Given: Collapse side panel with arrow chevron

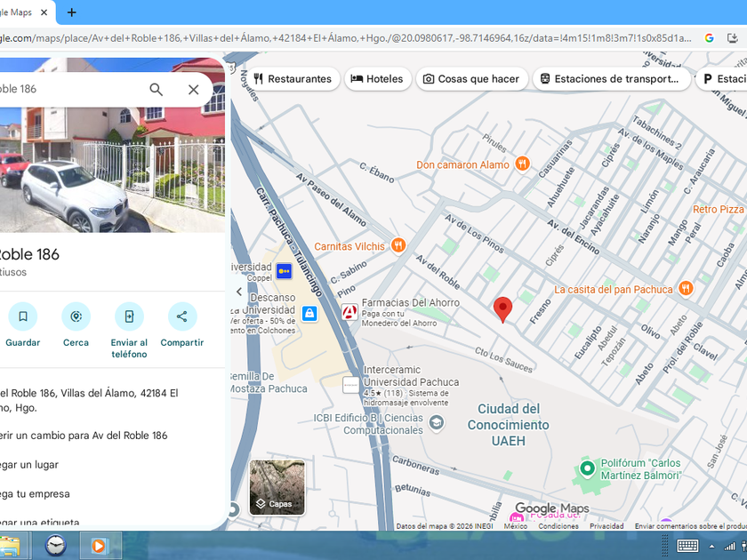Looking at the screenshot, I should pos(239,292).
